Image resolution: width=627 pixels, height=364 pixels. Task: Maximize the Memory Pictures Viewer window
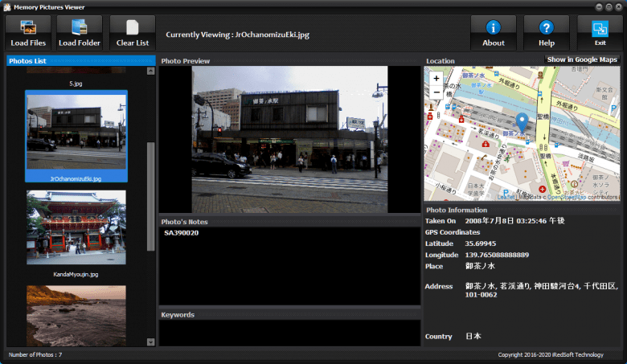coord(609,6)
